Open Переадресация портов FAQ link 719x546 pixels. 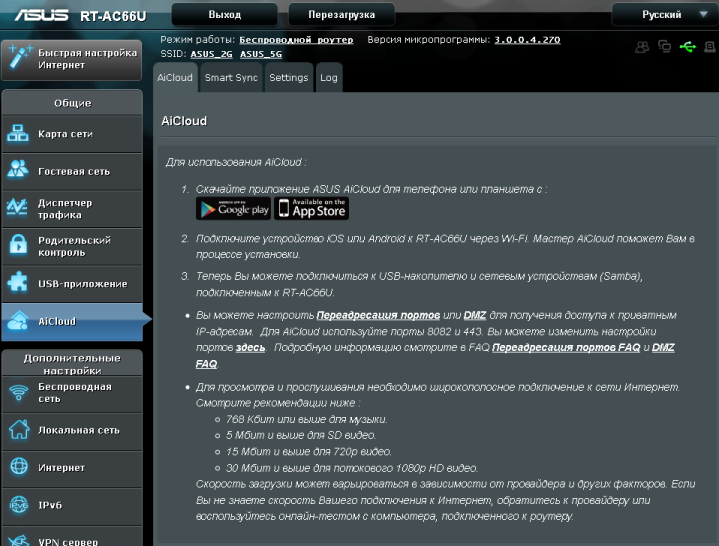pyautogui.click(x=566, y=347)
